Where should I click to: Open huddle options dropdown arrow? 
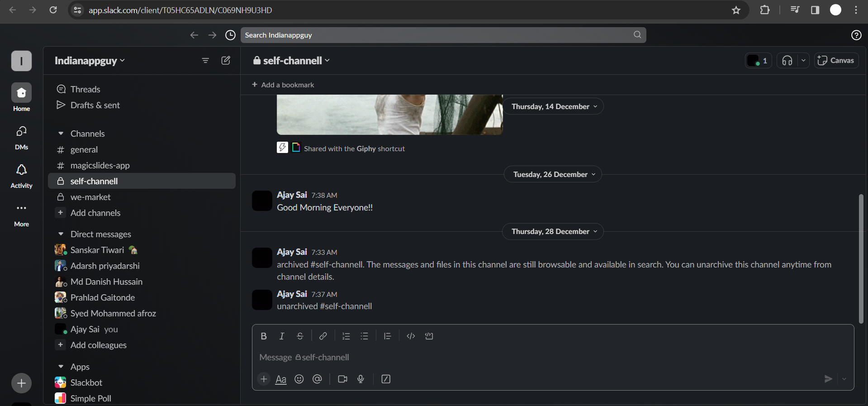(803, 60)
